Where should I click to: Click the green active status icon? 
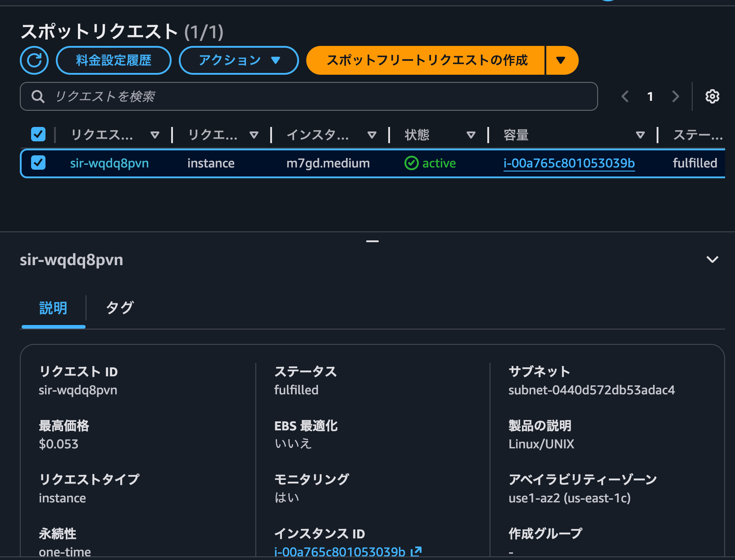click(x=411, y=163)
